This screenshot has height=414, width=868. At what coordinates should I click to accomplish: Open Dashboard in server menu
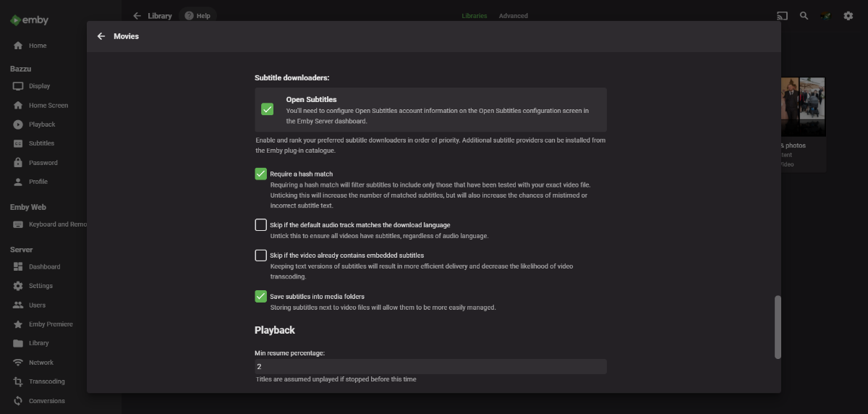(44, 267)
